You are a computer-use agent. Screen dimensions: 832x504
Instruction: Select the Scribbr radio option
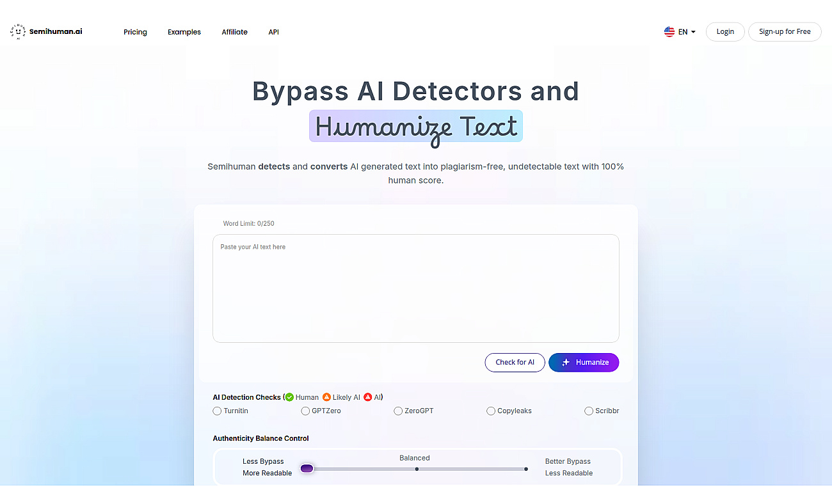click(x=589, y=411)
